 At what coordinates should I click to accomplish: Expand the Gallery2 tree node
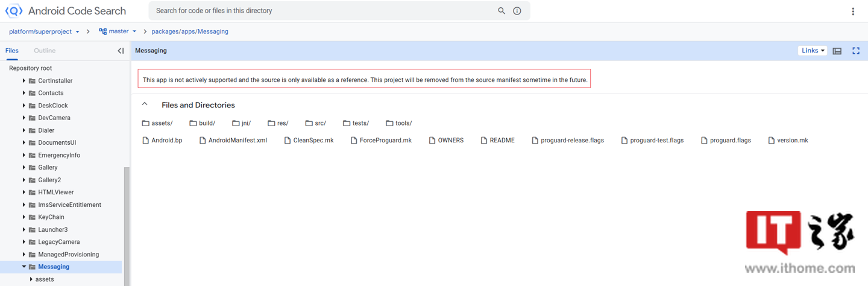point(24,180)
